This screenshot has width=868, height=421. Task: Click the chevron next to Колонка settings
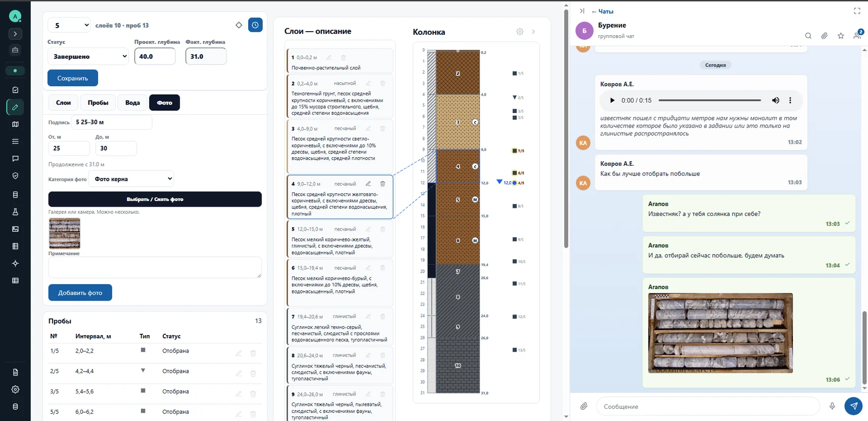534,32
